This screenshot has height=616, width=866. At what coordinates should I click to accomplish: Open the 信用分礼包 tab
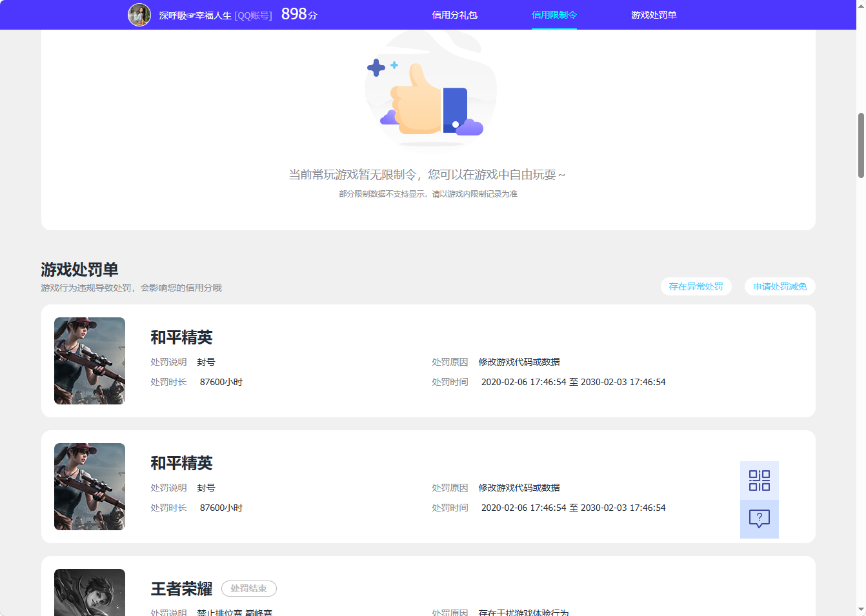455,15
